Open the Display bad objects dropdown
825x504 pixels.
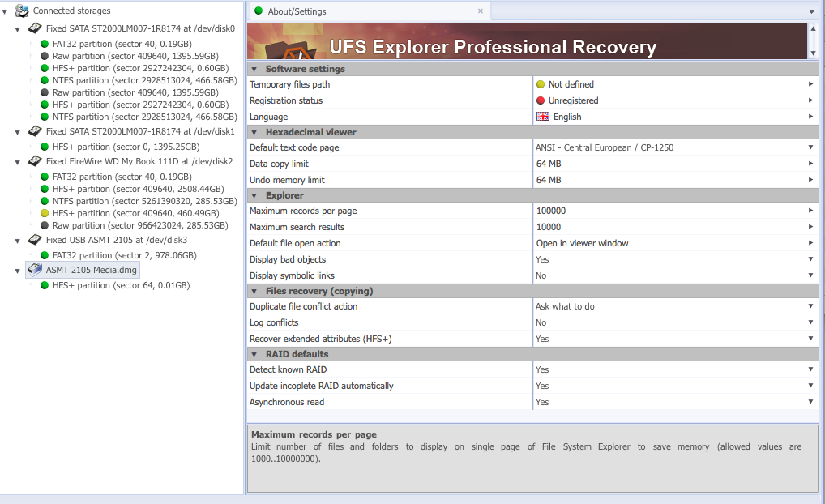tap(810, 258)
